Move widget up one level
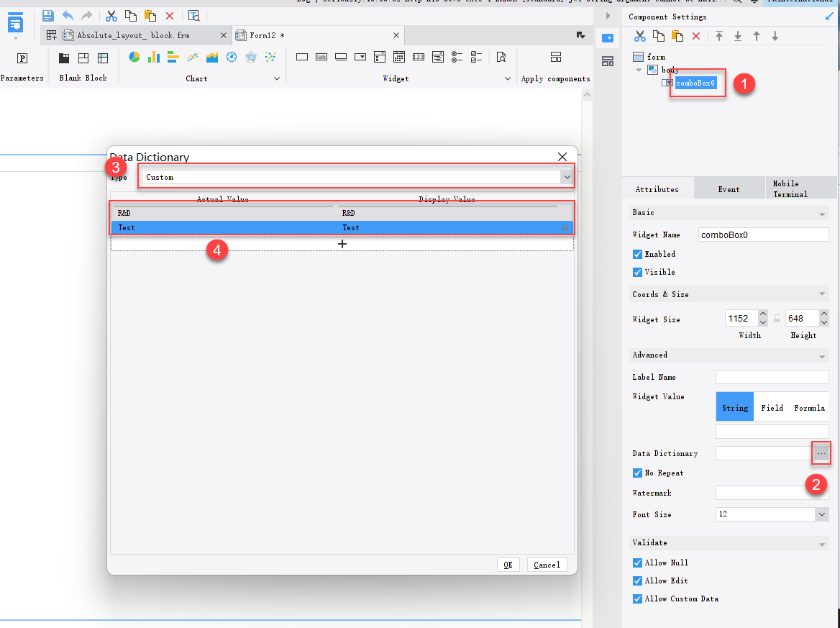This screenshot has height=628, width=840. tap(757, 36)
